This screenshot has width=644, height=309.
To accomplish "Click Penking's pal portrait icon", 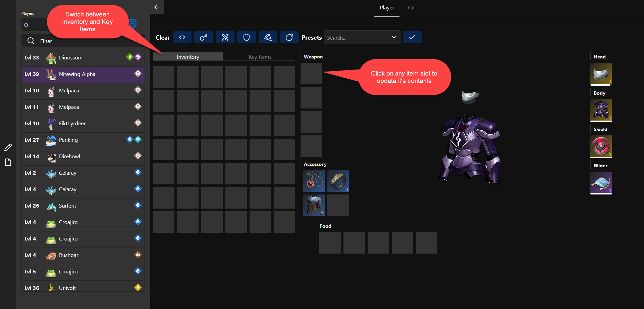I will click(51, 140).
